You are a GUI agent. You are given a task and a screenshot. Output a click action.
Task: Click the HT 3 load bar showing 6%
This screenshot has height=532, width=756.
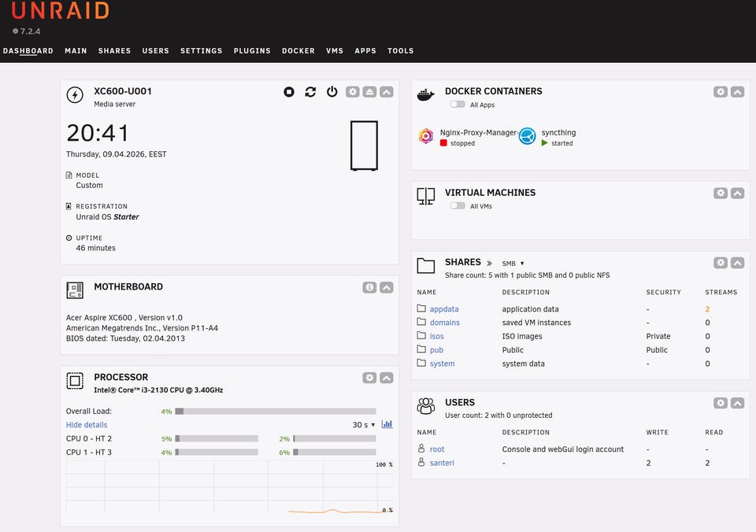pyautogui.click(x=335, y=452)
